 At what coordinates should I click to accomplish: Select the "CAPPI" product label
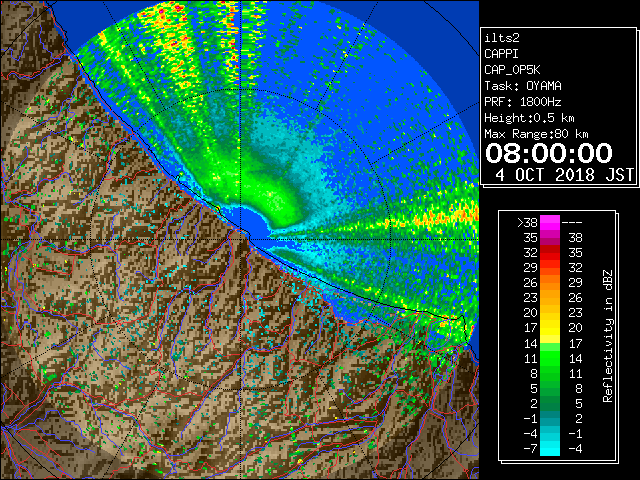pos(501,54)
